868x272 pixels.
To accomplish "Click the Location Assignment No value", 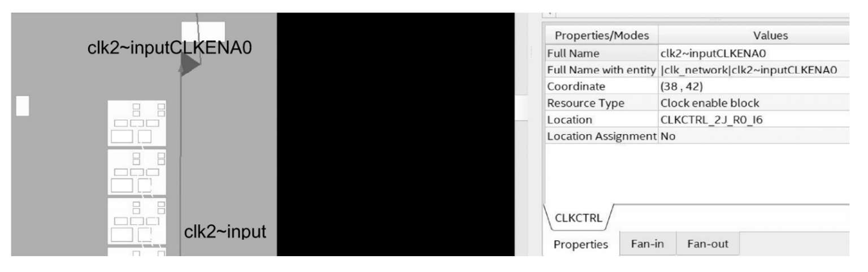I will 668,136.
